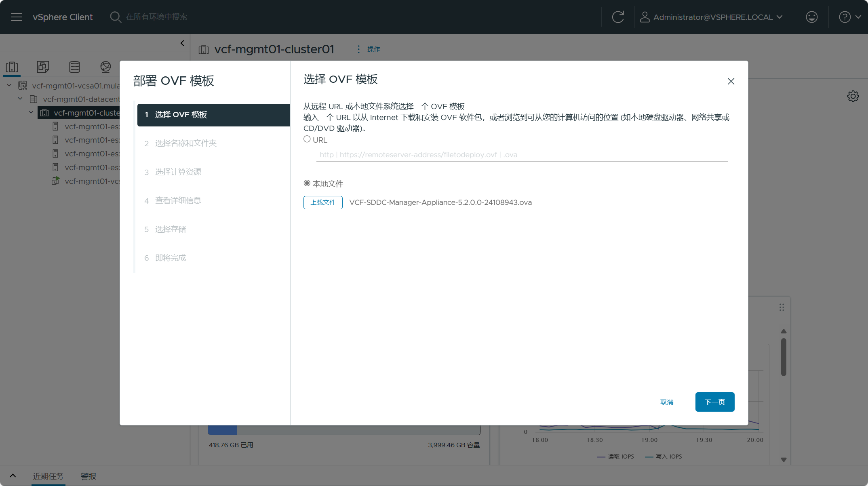
Task: Open the help menu dropdown
Action: [x=849, y=17]
